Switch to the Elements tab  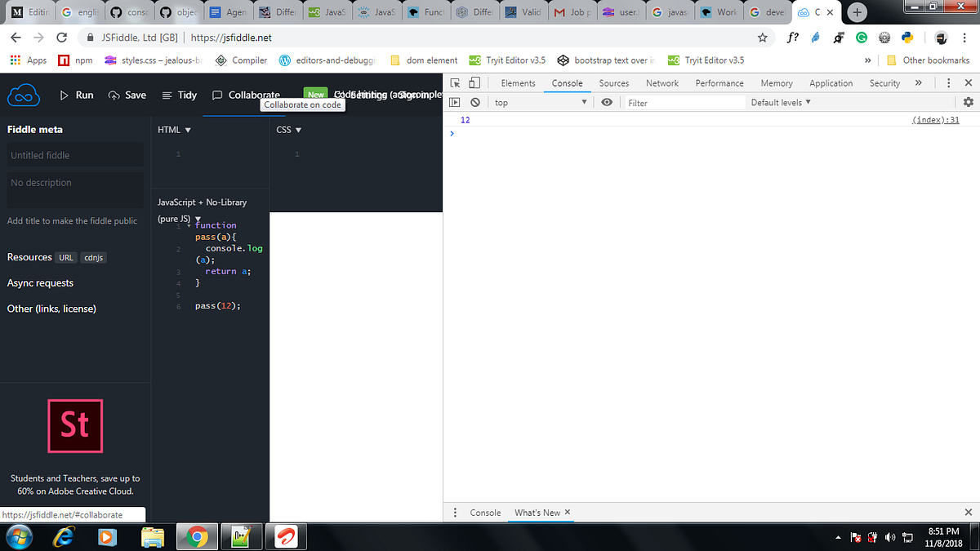[518, 83]
